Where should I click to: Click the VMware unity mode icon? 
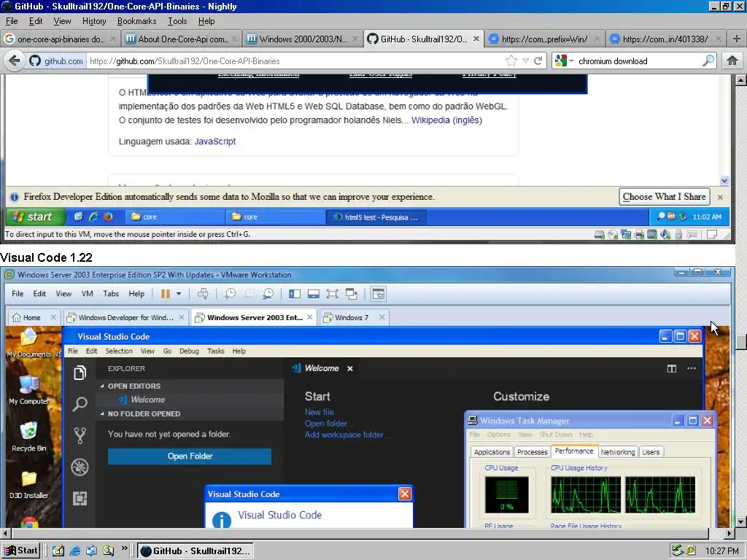pyautogui.click(x=352, y=294)
